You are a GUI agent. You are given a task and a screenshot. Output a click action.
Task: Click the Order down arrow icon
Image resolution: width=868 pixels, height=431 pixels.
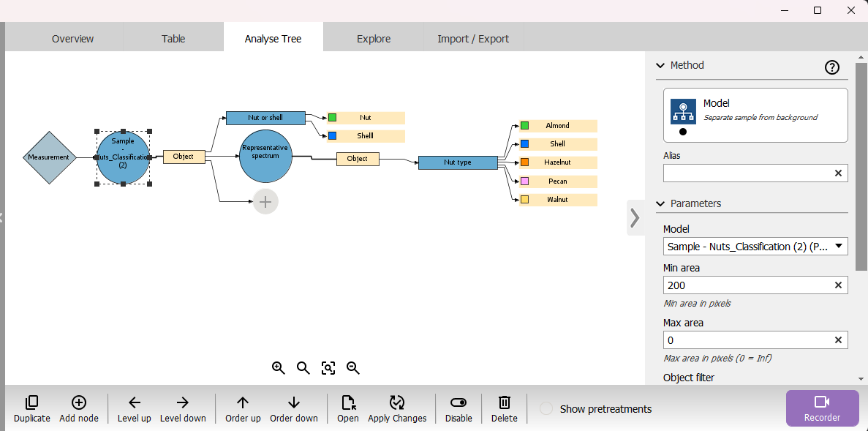pyautogui.click(x=293, y=402)
